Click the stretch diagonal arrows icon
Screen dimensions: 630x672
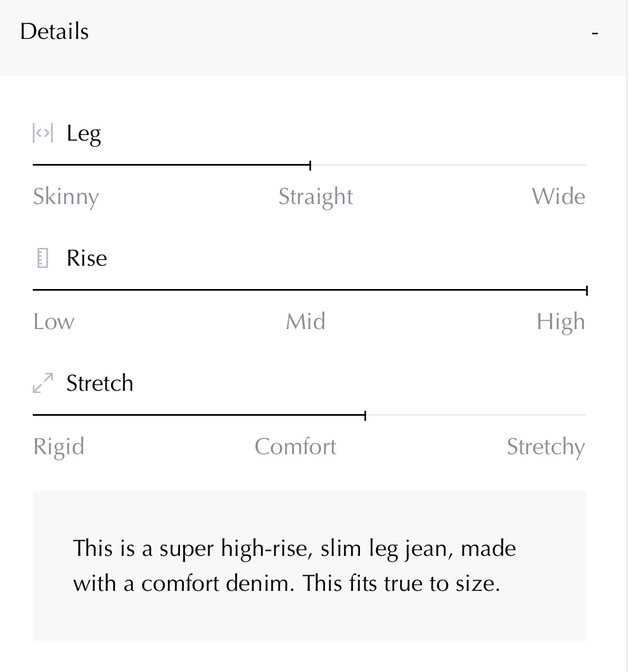pyautogui.click(x=43, y=383)
